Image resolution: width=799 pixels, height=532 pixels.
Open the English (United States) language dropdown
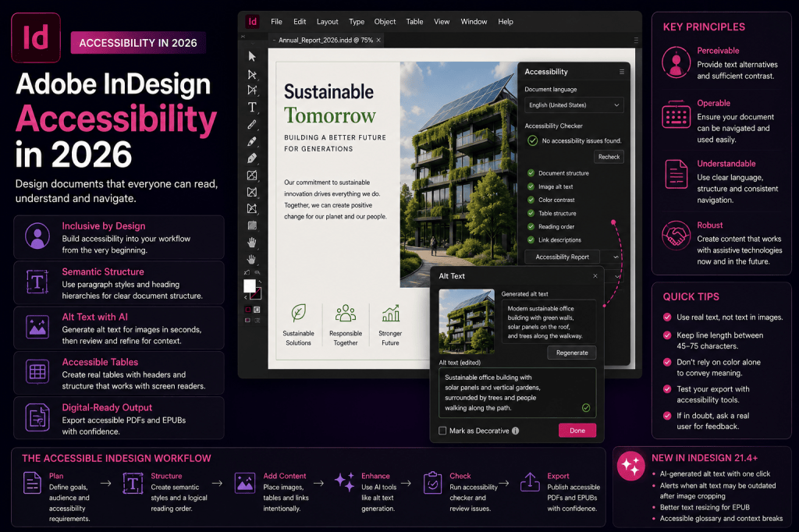(x=574, y=105)
